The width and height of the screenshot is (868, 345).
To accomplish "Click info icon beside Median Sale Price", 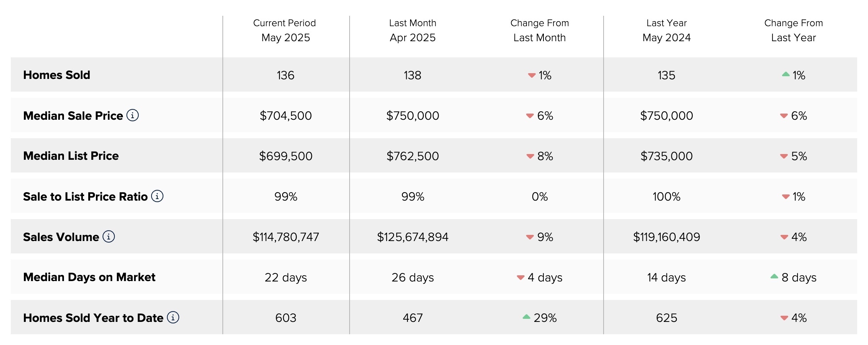I will (133, 115).
